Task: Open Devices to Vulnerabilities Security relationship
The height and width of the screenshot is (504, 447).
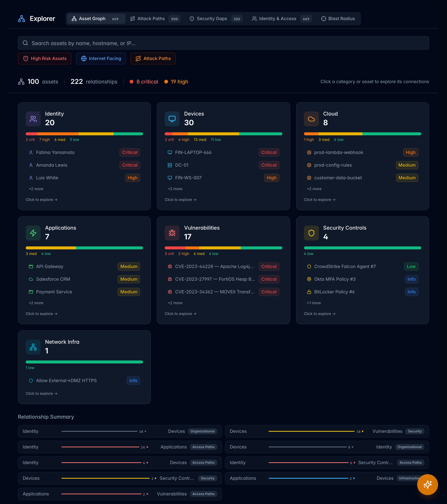Action: [x=327, y=431]
